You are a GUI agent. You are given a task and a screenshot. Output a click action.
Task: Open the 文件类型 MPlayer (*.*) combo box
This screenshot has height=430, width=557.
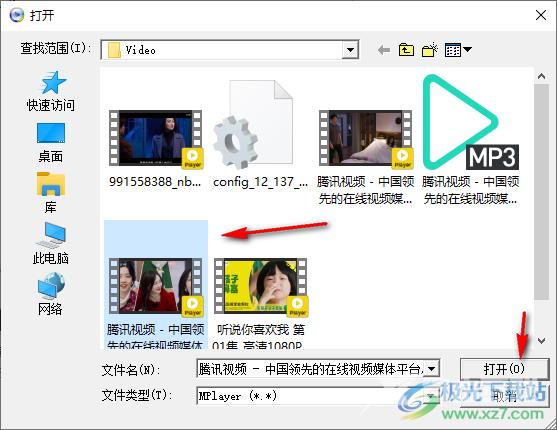click(318, 396)
